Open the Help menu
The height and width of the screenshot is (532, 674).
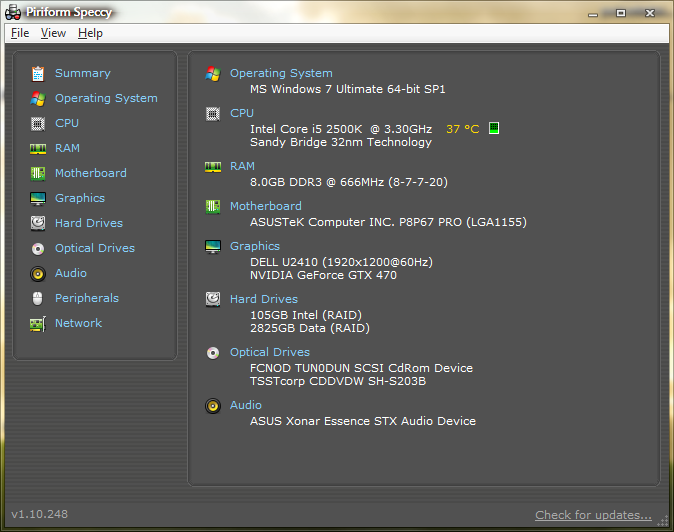point(90,33)
